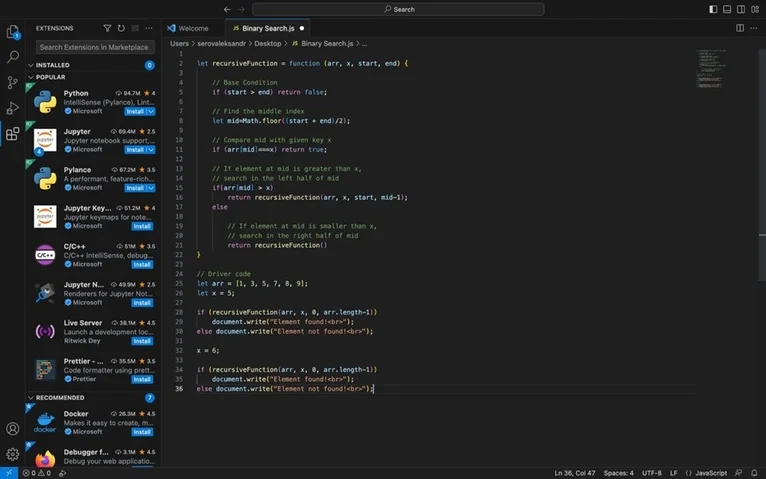Go forward with the right arrow
Viewport: 766px width, 479px height.
(x=241, y=9)
